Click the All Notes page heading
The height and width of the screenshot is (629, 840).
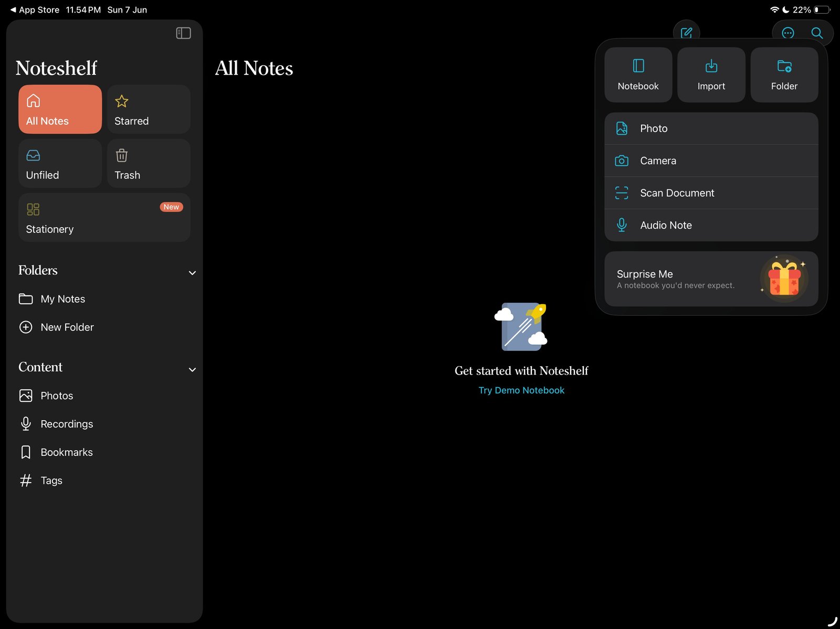coord(254,68)
